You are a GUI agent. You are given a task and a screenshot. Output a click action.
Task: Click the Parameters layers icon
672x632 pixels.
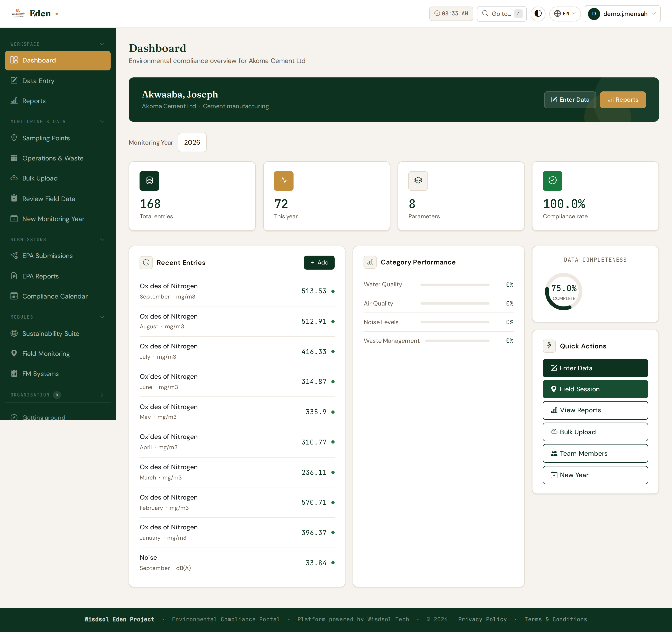pos(418,181)
